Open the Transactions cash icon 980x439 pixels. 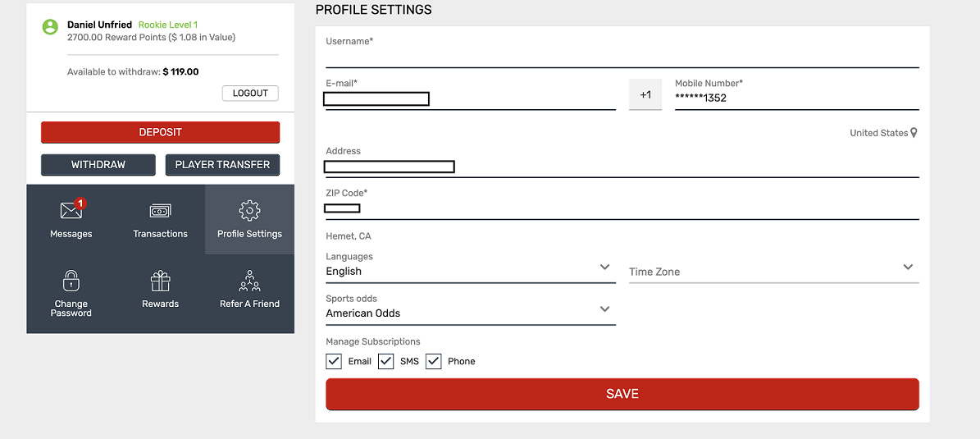pos(161,212)
